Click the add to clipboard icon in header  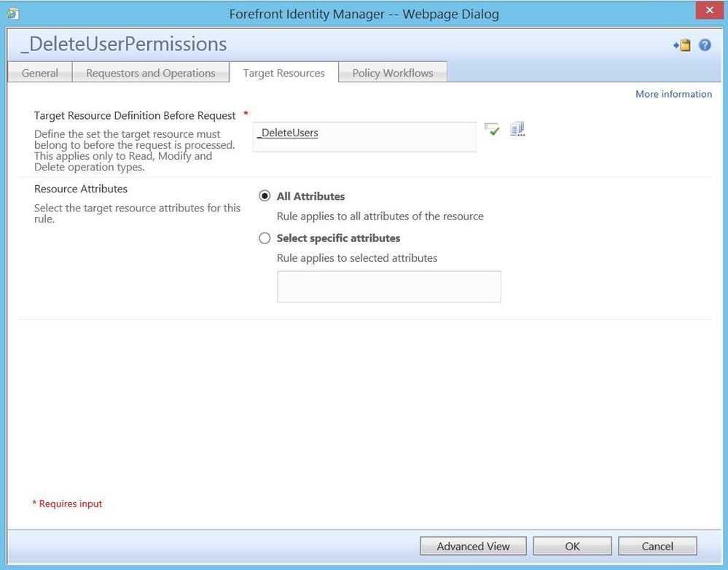coord(682,45)
